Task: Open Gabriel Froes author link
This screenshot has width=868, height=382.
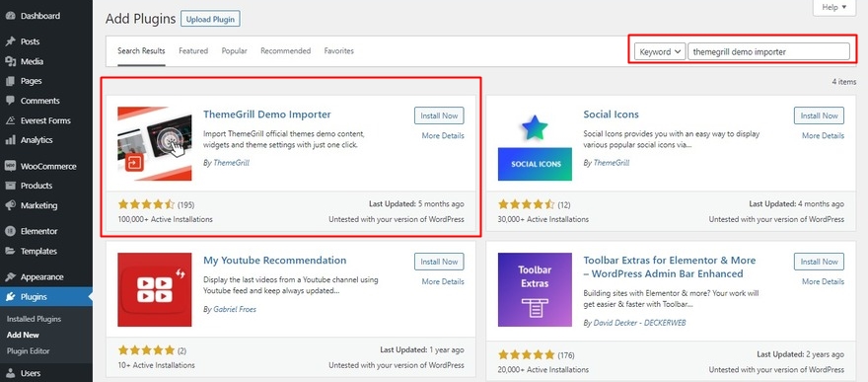Action: click(235, 310)
